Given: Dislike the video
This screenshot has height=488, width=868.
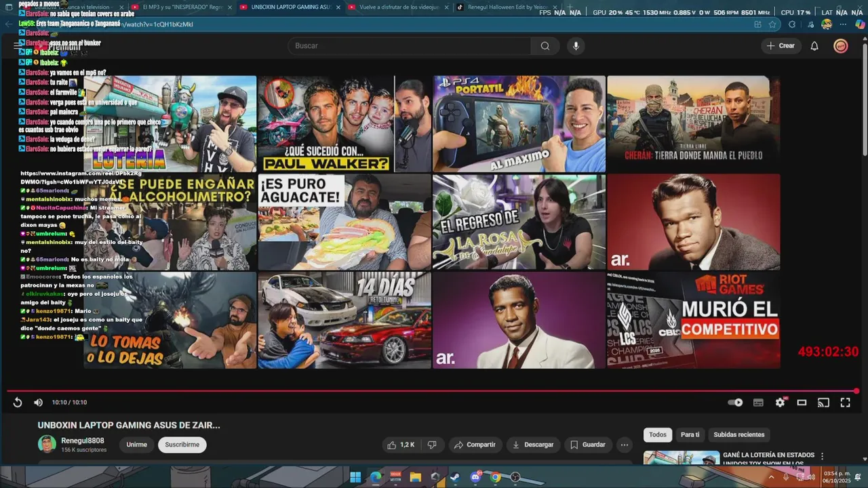Looking at the screenshot, I should 432,445.
